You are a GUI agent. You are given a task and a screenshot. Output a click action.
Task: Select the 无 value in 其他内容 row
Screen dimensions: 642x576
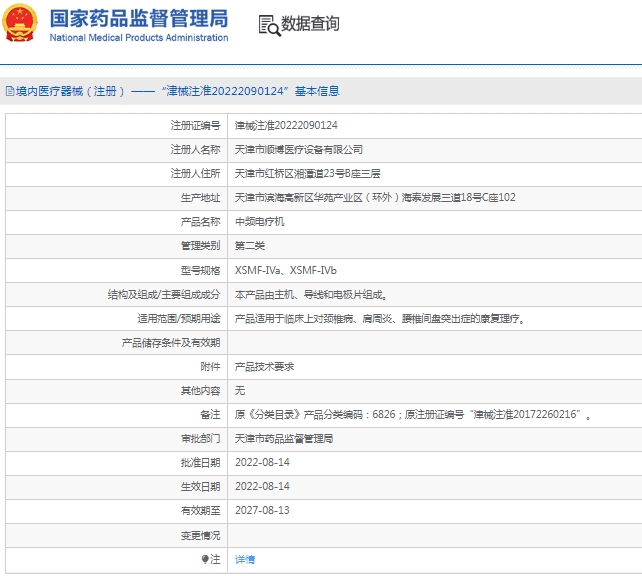coord(240,391)
